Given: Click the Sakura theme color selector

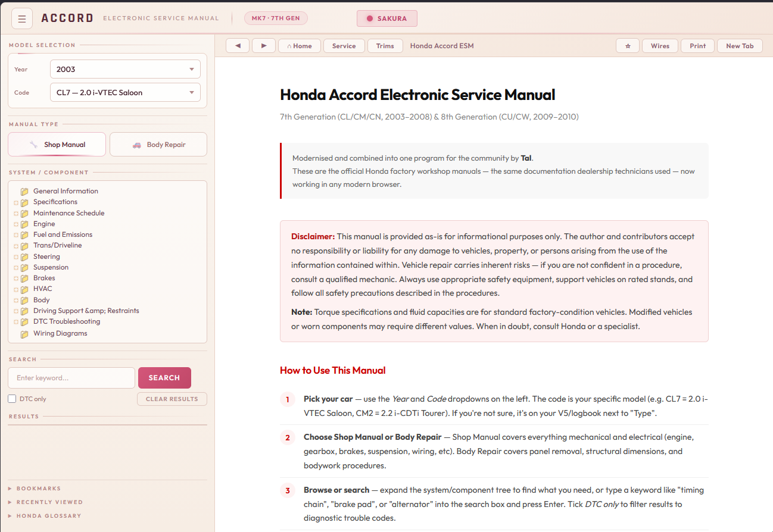Looking at the screenshot, I should click(386, 18).
